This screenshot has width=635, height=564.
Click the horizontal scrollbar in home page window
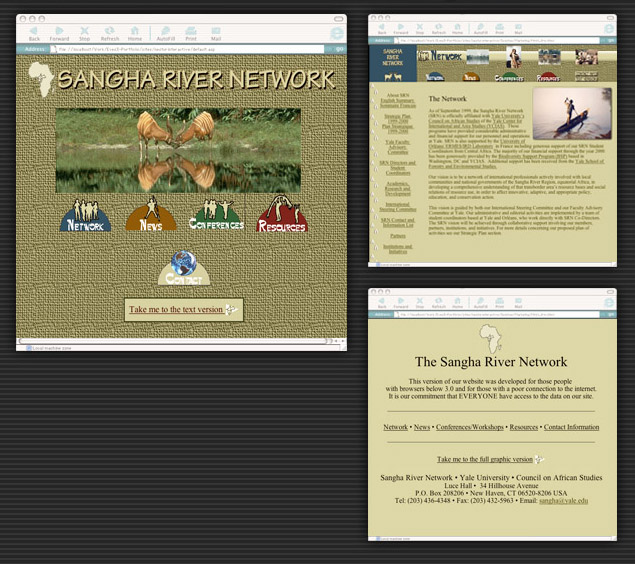click(172, 341)
